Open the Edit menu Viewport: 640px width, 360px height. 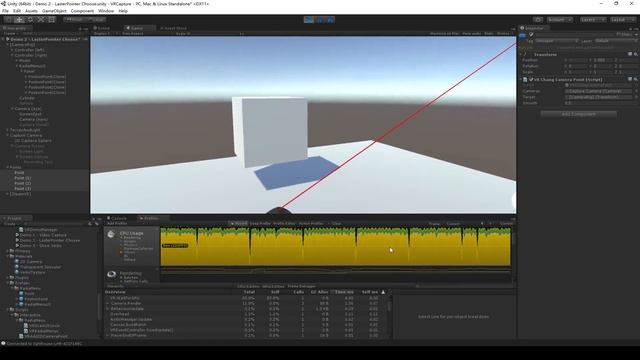17,11
